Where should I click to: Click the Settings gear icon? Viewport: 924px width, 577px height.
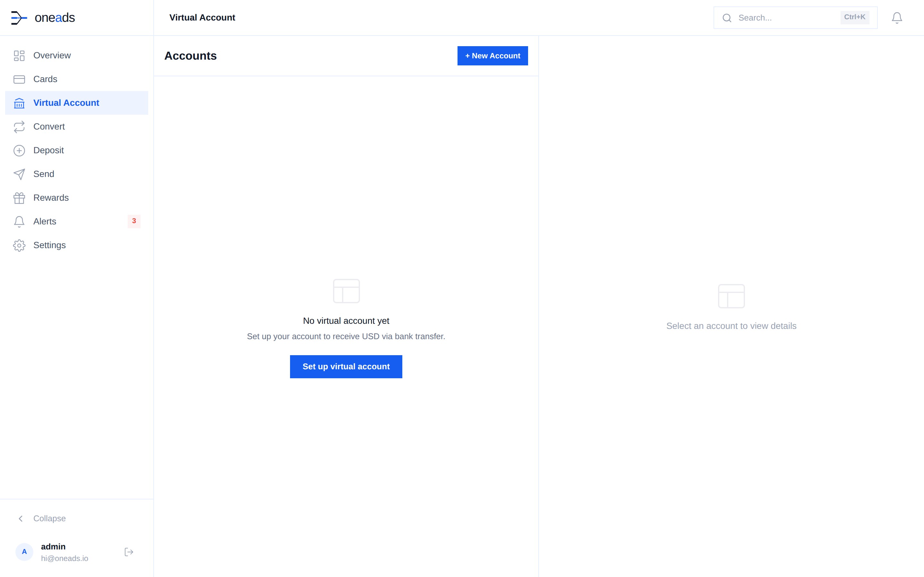click(x=19, y=245)
